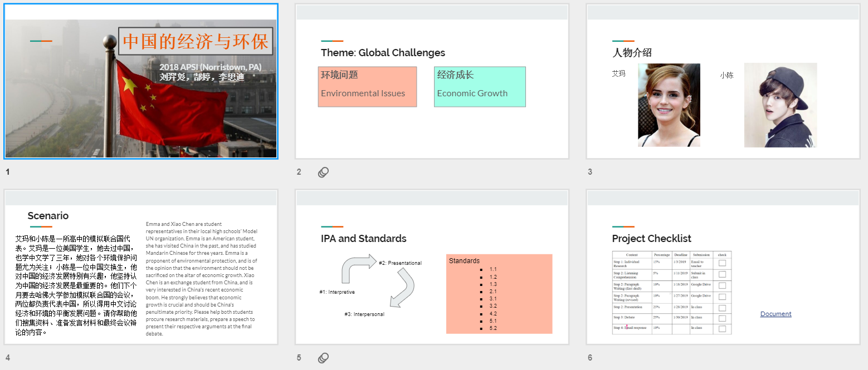
Task: Click the title 中国的经济与环保
Action: tap(196, 42)
